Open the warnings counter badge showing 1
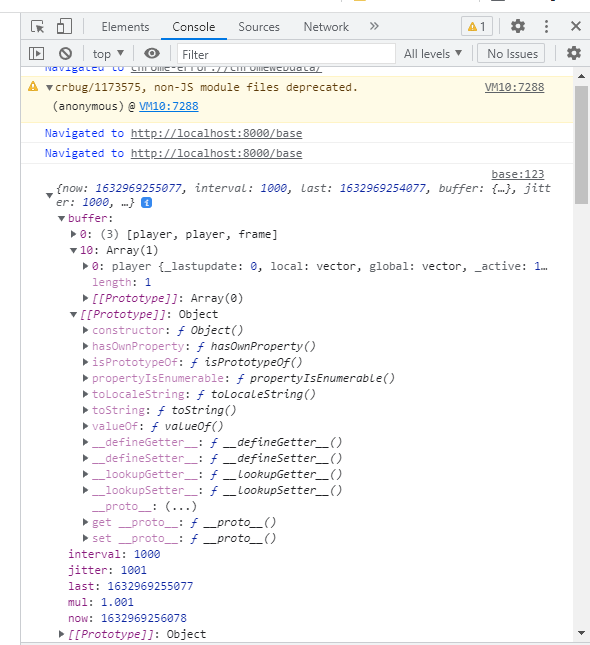Image resolution: width=590 pixels, height=645 pixels. [x=476, y=27]
